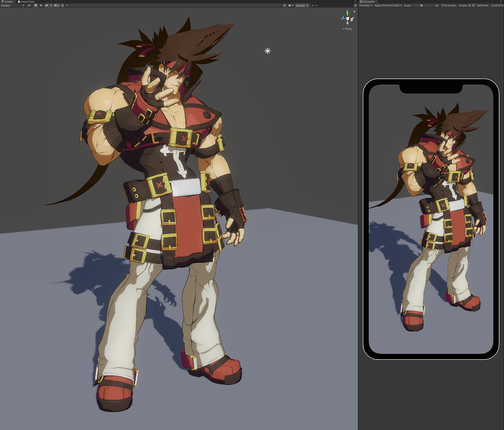Screen dimensions: 504x430
Task: Toggle scene effects (skybox, fog) icon
Action: (x=46, y=6)
